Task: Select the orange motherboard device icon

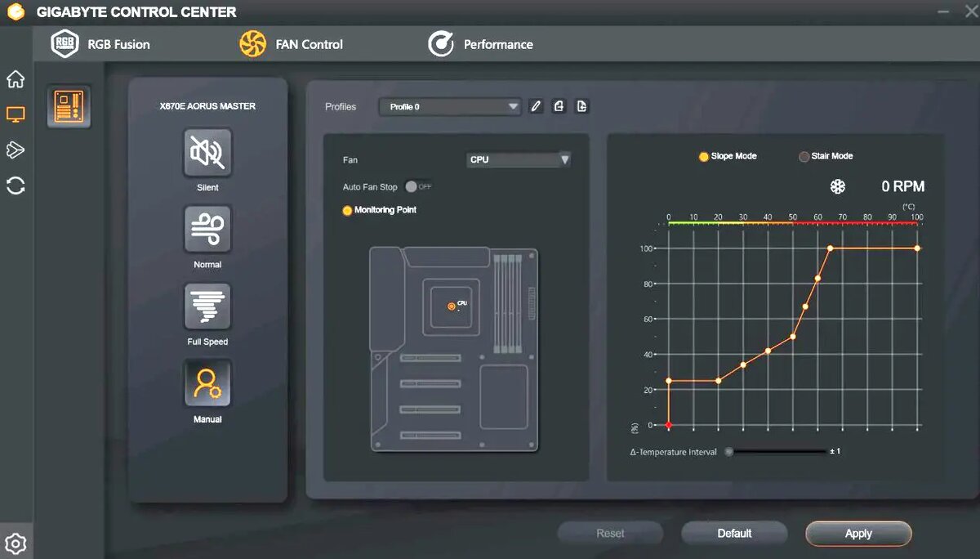Action: (69, 106)
